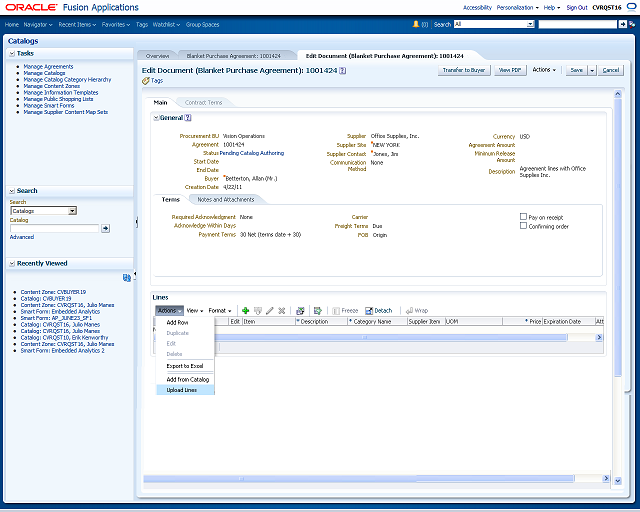Switch to the Overview tab

click(157, 56)
